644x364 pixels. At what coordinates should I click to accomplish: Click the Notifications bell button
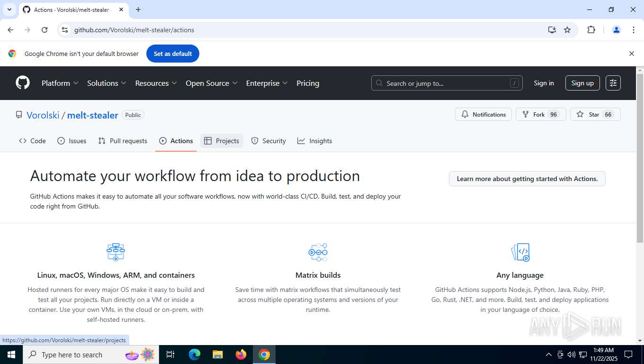click(483, 114)
